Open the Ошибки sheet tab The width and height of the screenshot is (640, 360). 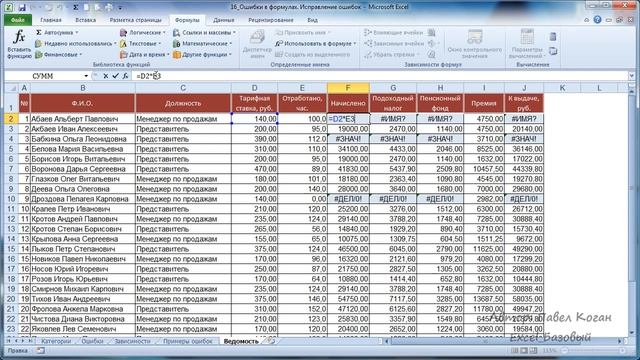92,341
